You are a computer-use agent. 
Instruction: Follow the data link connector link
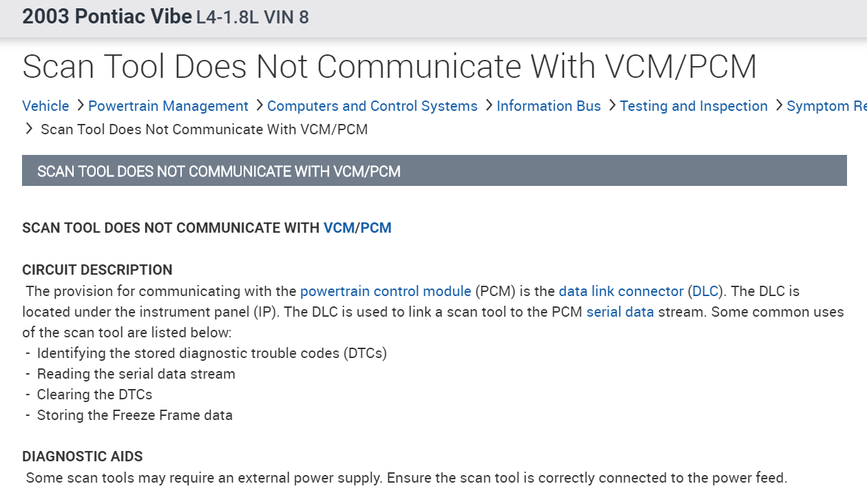point(620,291)
